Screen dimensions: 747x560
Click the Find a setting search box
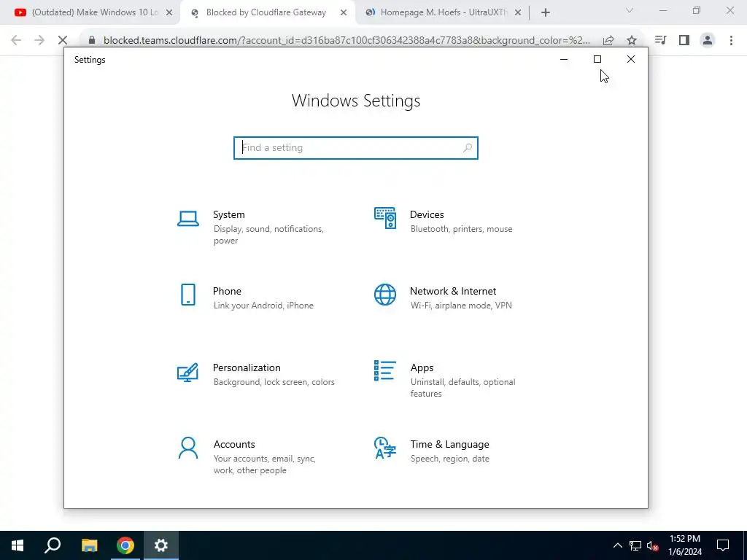(356, 147)
